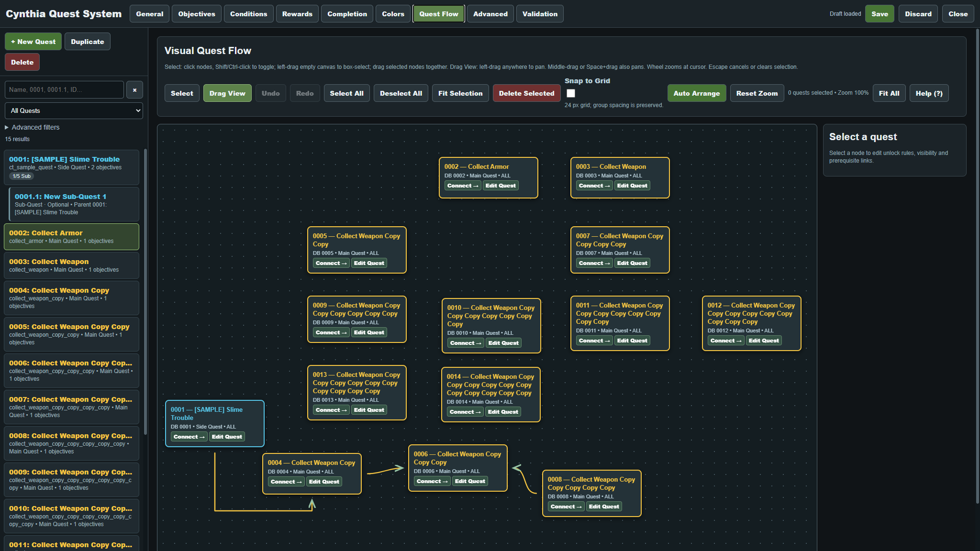Viewport: 980px width, 551px height.
Task: Click Connect → on node 0012
Action: click(726, 341)
